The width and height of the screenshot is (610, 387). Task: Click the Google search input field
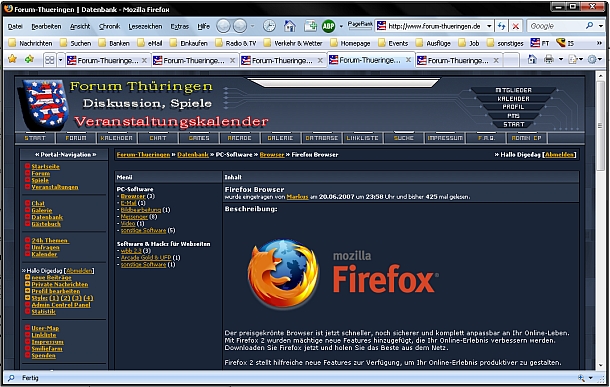(x=556, y=26)
